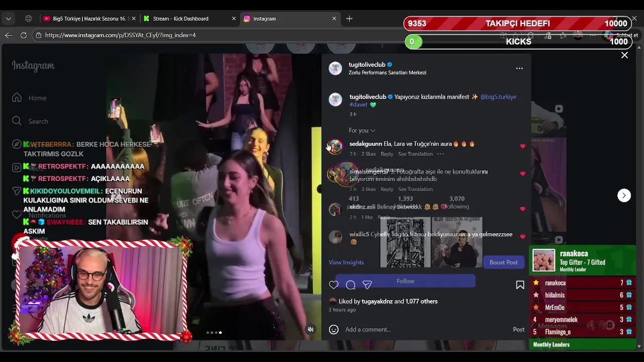
Task: Reload the page with refresh icon
Action: pyautogui.click(x=24, y=35)
